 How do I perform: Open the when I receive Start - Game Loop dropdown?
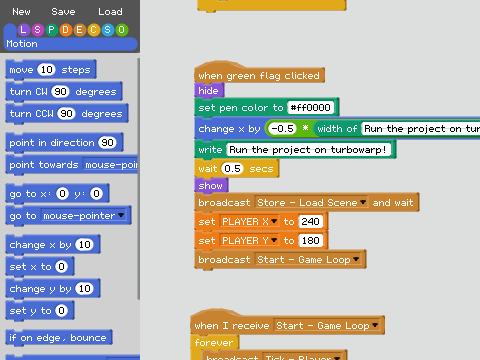click(327, 326)
